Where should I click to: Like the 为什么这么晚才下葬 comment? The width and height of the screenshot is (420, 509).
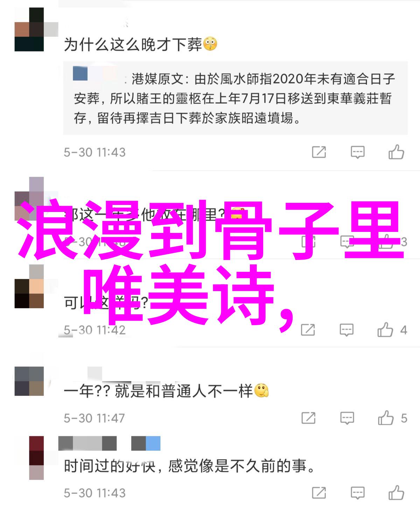click(x=396, y=152)
